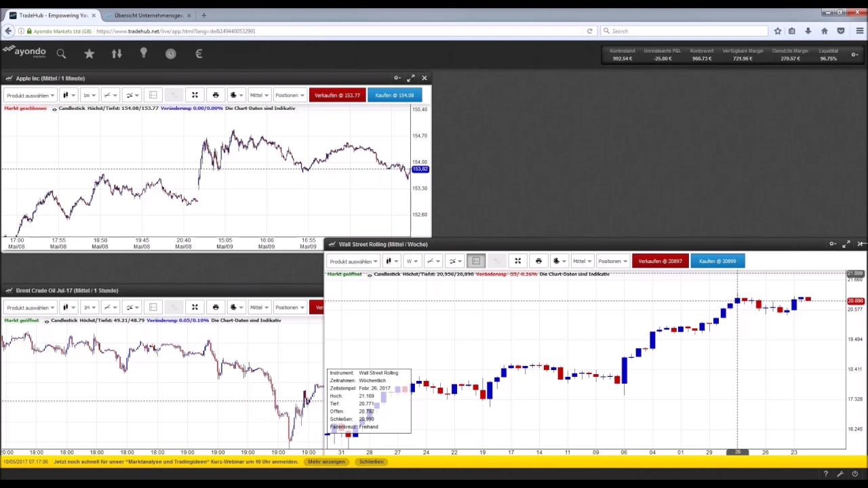Open drawing tools dropdown in Apple chart
Viewport: 868px width, 488px height.
[x=110, y=95]
